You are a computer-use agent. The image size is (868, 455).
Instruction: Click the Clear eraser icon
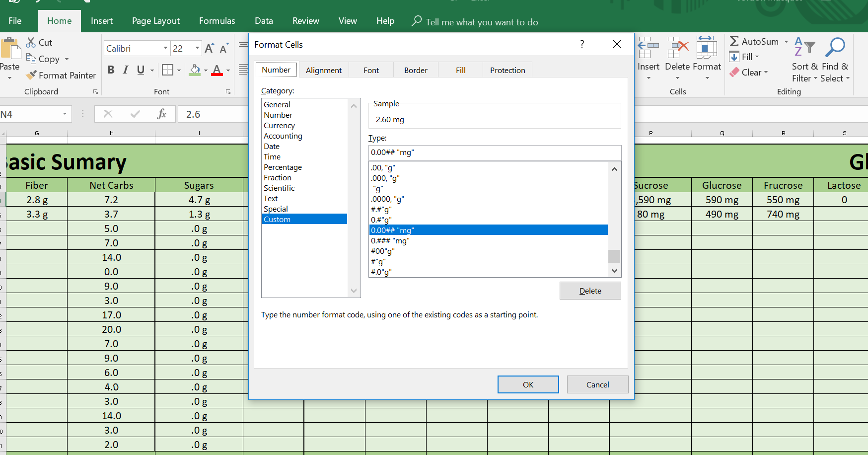tap(734, 73)
